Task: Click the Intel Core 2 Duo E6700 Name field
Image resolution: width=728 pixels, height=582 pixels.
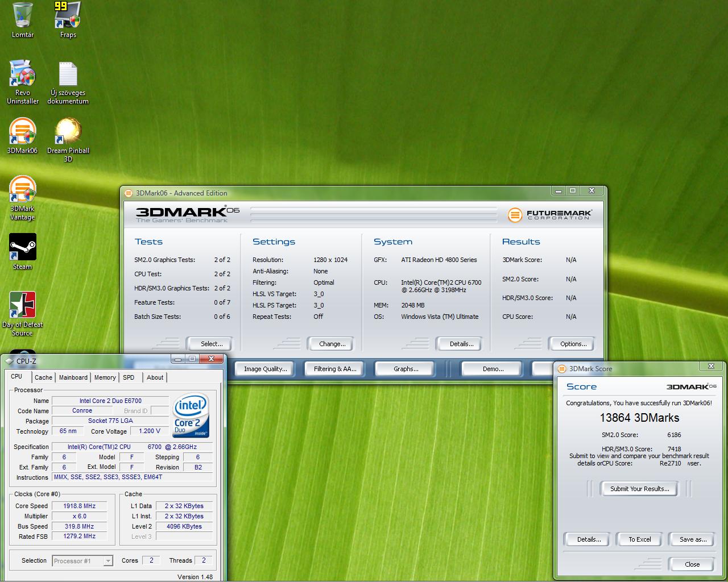Action: coord(110,401)
